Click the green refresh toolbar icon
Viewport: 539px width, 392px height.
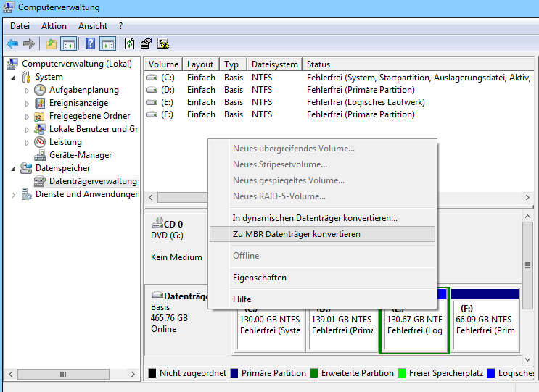point(130,43)
